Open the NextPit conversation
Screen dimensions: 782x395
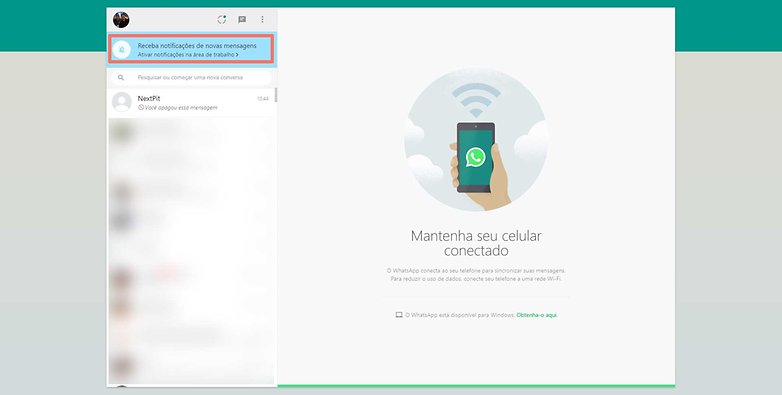click(x=191, y=102)
